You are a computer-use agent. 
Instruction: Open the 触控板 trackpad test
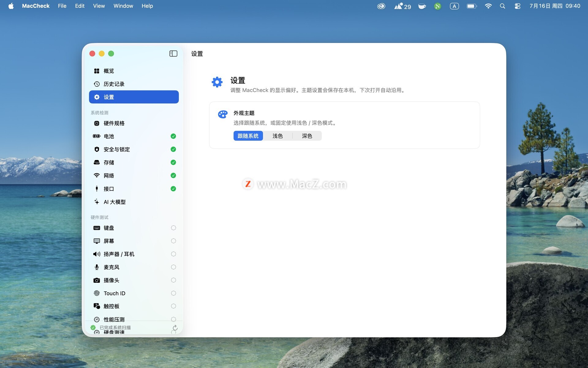(x=134, y=306)
